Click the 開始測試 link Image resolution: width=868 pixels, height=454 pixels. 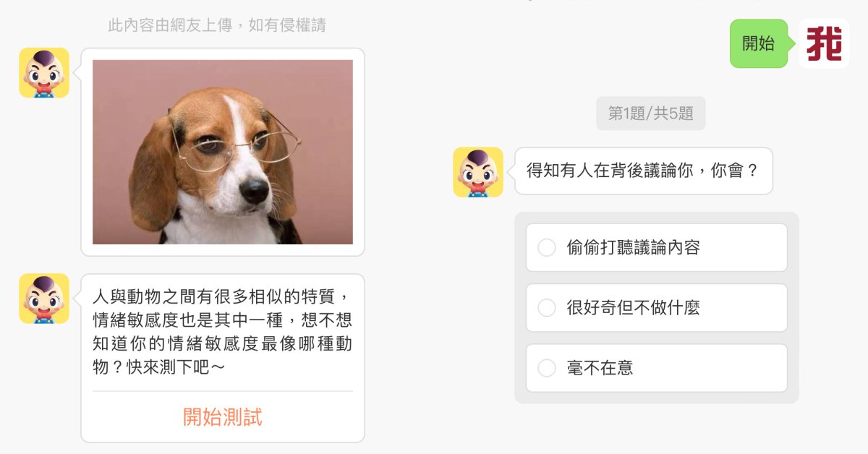[x=223, y=416]
